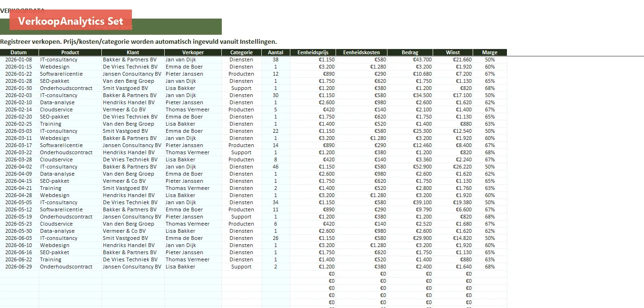Click Aantal value 22
The image size is (644, 308).
pyautogui.click(x=276, y=131)
